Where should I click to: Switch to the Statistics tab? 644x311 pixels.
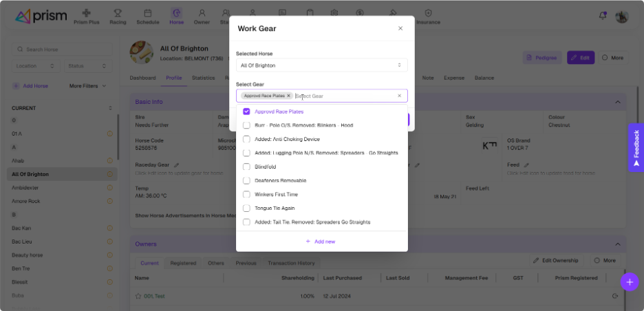click(204, 78)
